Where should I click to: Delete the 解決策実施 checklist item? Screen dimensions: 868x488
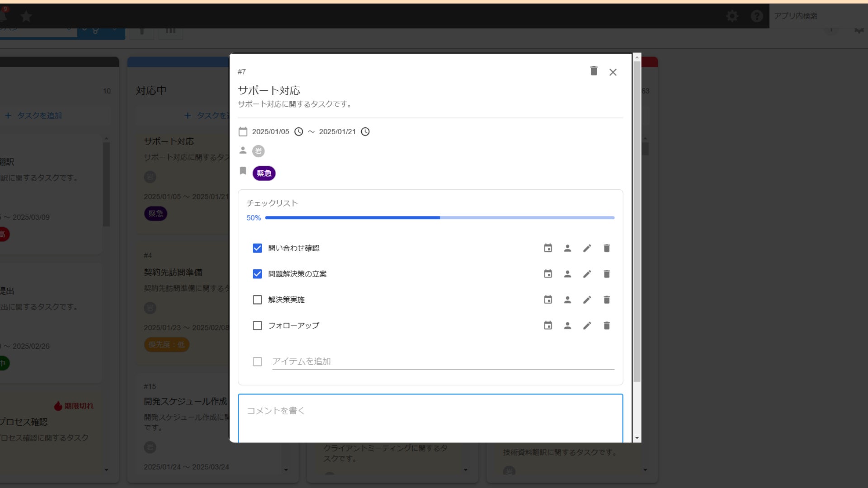[607, 300]
